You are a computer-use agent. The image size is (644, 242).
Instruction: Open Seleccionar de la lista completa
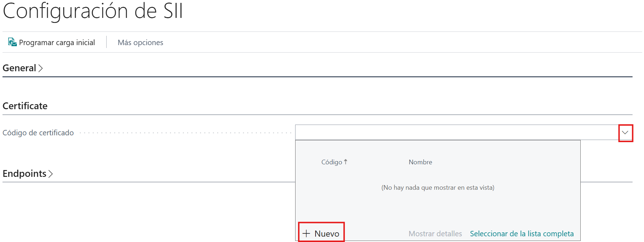[522, 234]
